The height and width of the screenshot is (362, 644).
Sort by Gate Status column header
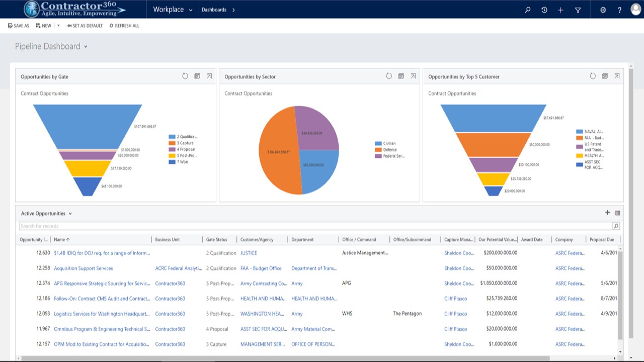tap(217, 240)
